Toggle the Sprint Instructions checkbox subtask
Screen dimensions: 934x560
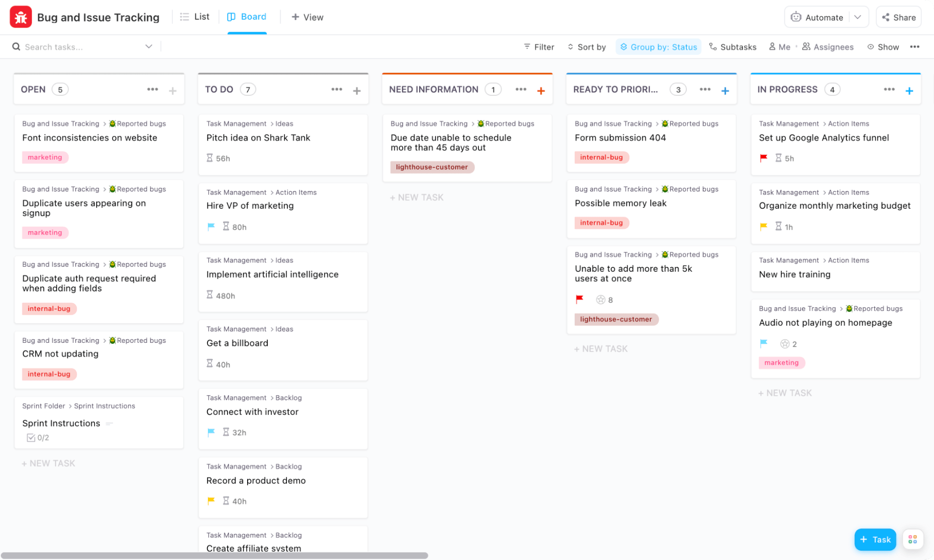coord(31,438)
